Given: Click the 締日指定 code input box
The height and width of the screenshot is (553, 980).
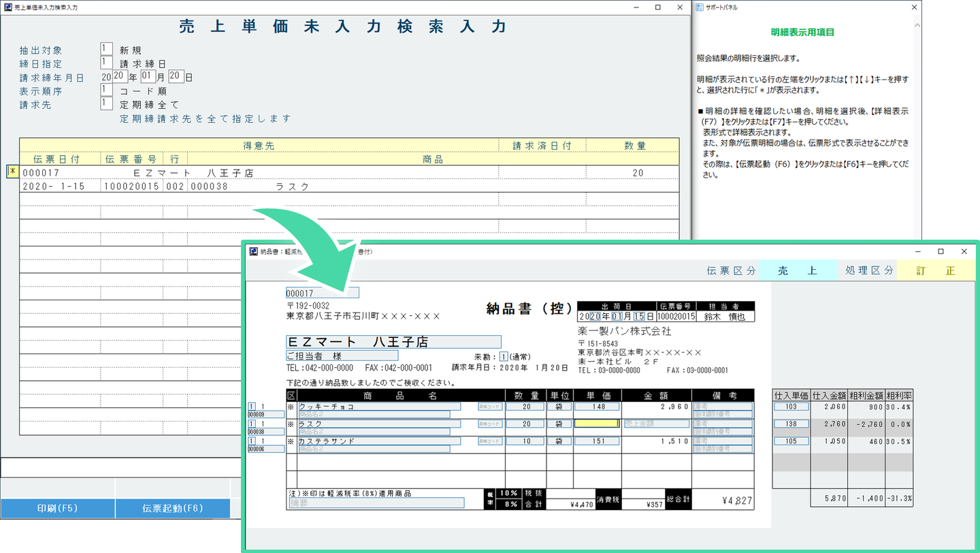Looking at the screenshot, I should tap(106, 63).
